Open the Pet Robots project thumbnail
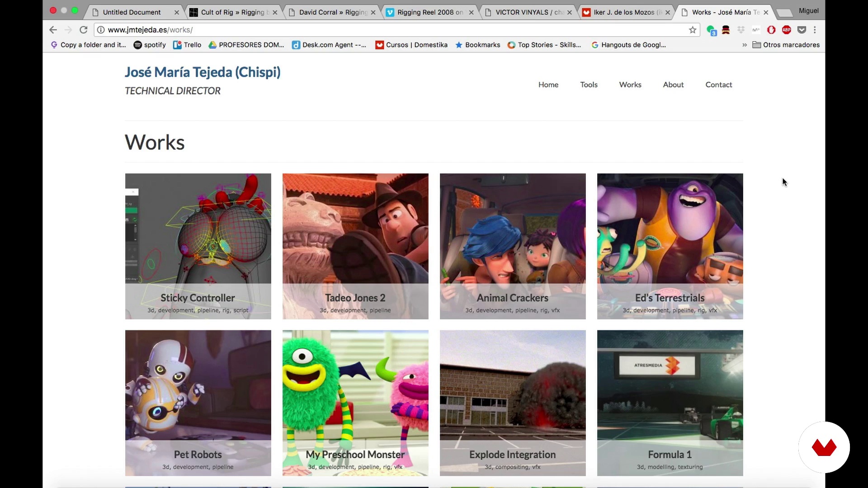This screenshot has width=868, height=488. 198,403
